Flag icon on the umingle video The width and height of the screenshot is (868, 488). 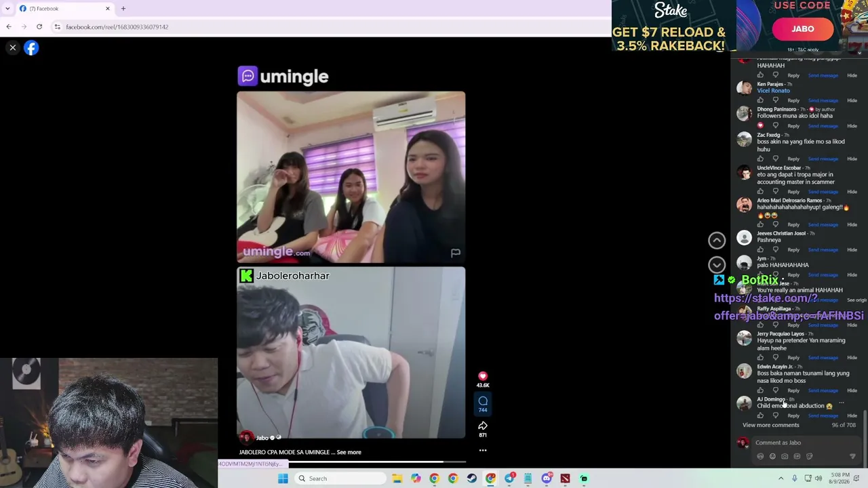pyautogui.click(x=456, y=253)
